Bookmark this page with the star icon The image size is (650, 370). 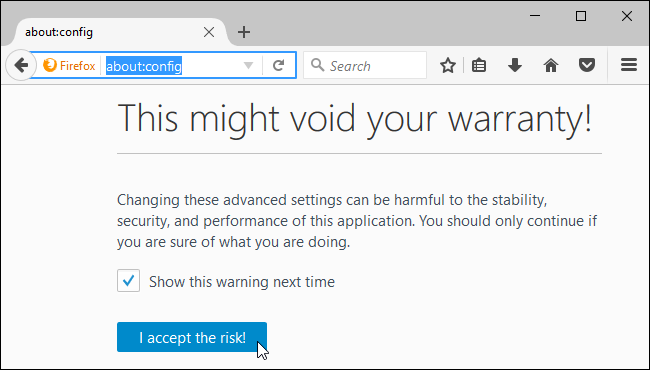tap(448, 65)
